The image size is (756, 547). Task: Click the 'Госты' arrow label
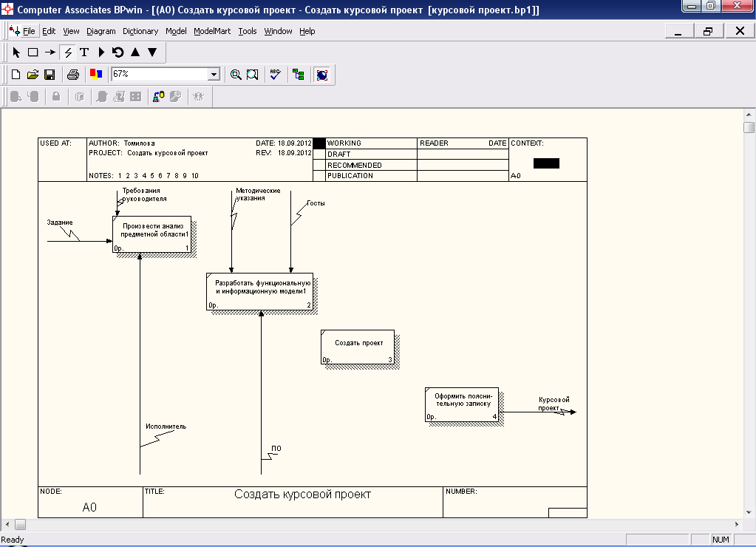pos(316,203)
